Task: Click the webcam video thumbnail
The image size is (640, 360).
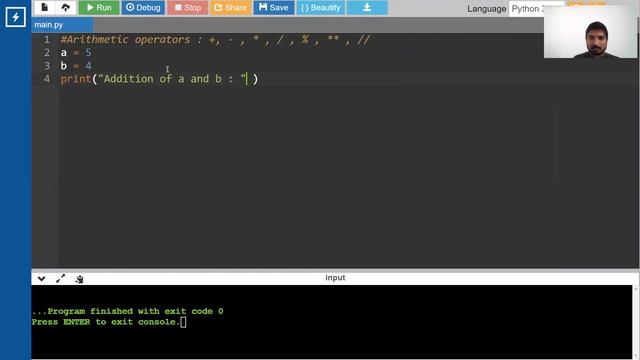Action: [x=590, y=32]
